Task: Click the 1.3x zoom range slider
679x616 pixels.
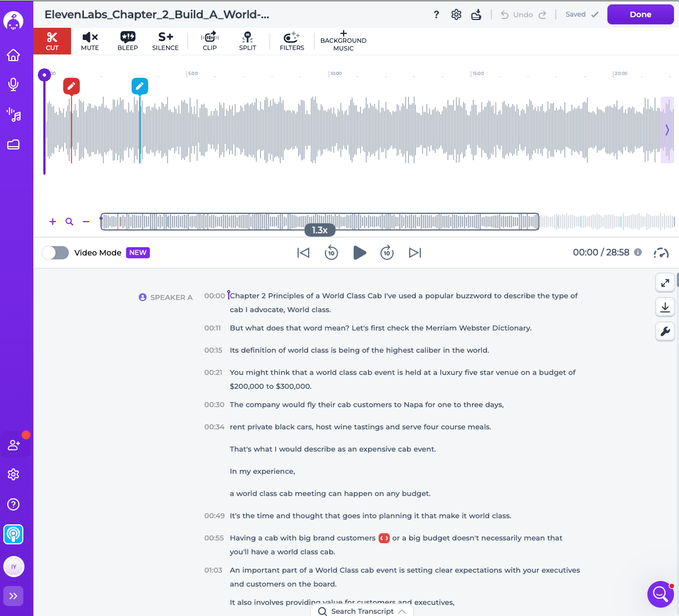Action: (320, 229)
